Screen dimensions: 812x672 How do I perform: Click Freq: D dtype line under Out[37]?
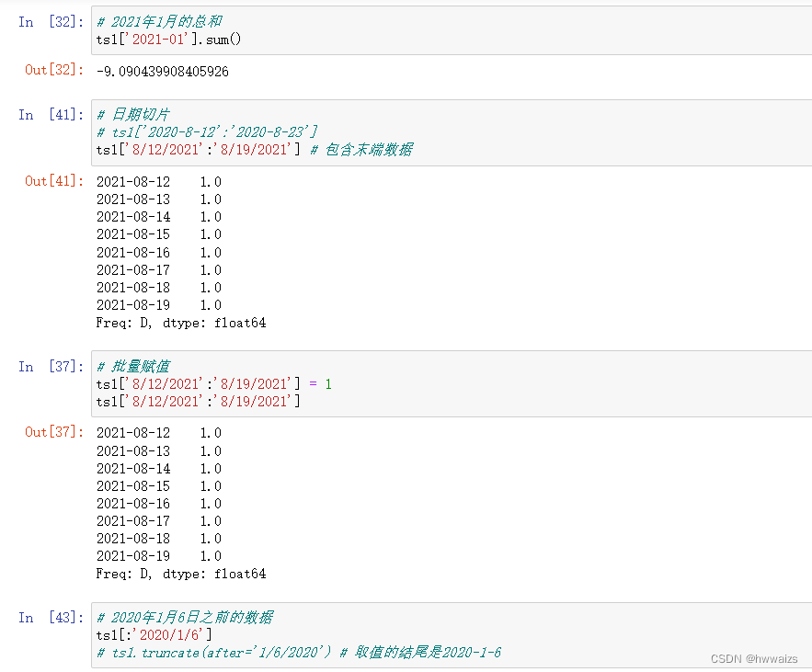pyautogui.click(x=181, y=574)
